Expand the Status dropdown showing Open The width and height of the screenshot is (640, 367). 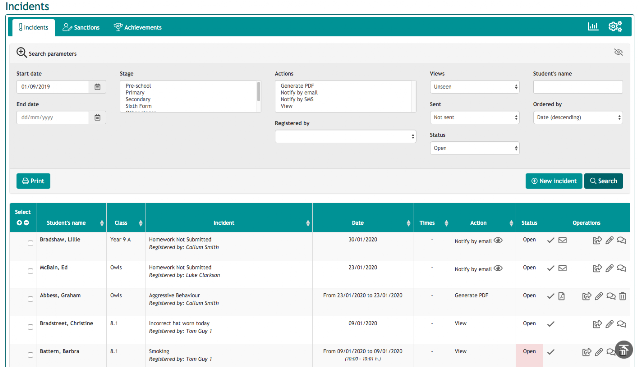(475, 148)
